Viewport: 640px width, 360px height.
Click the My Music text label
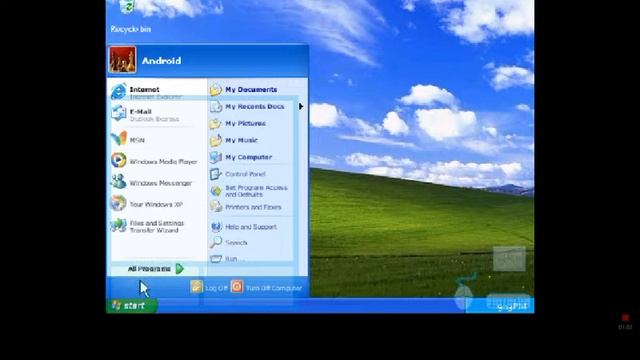241,140
